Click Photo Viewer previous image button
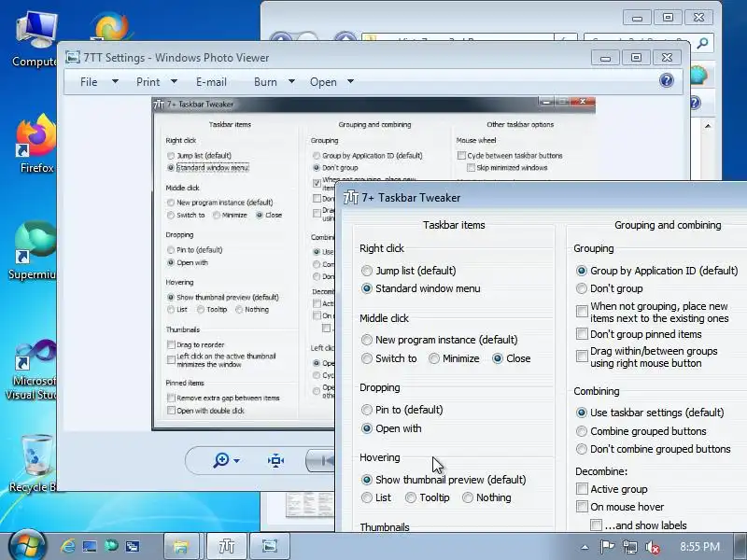 [x=320, y=460]
